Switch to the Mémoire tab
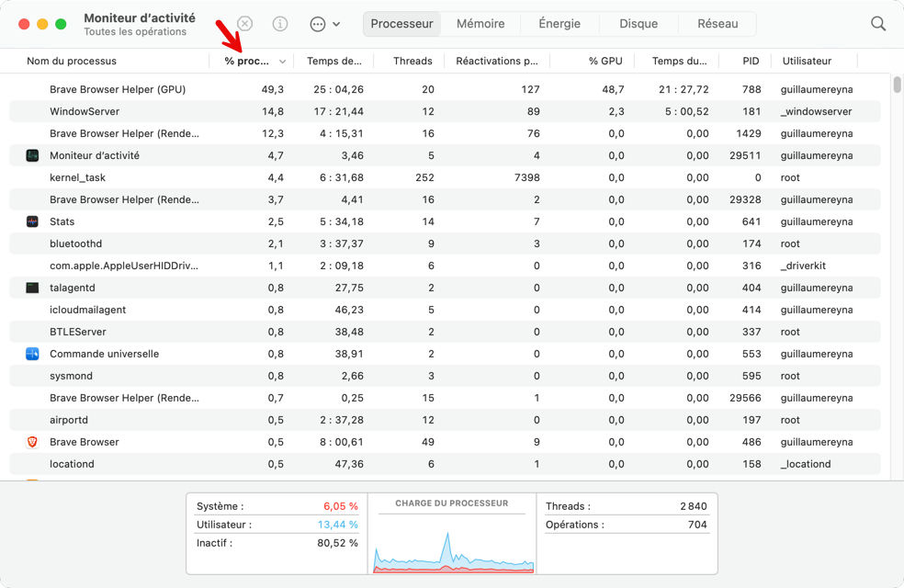Screen dimensions: 904x588 click(x=480, y=24)
